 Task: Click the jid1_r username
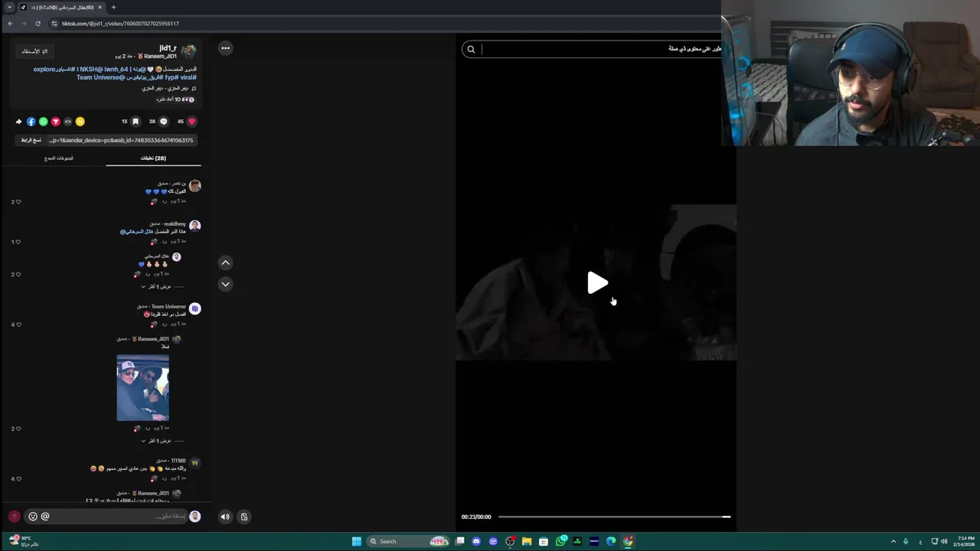(168, 47)
